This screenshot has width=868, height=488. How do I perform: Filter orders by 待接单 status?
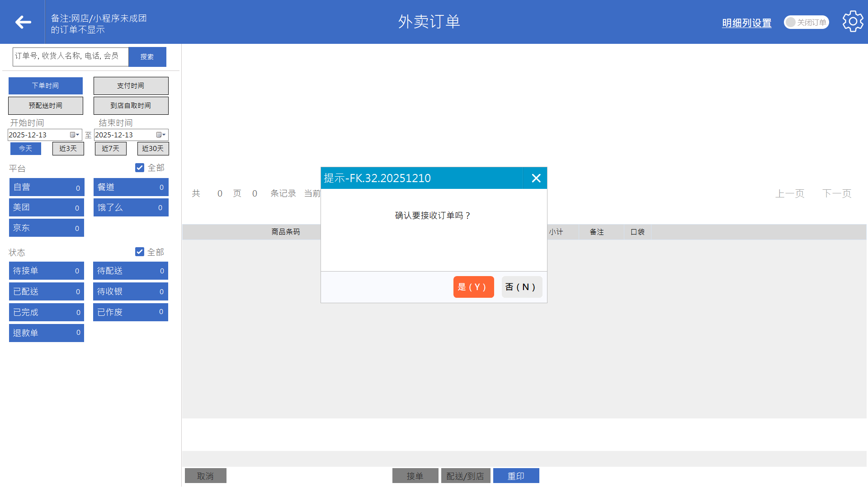point(46,271)
